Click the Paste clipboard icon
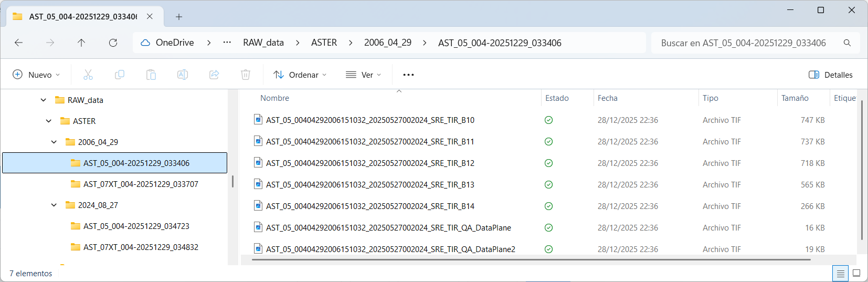 [x=151, y=75]
